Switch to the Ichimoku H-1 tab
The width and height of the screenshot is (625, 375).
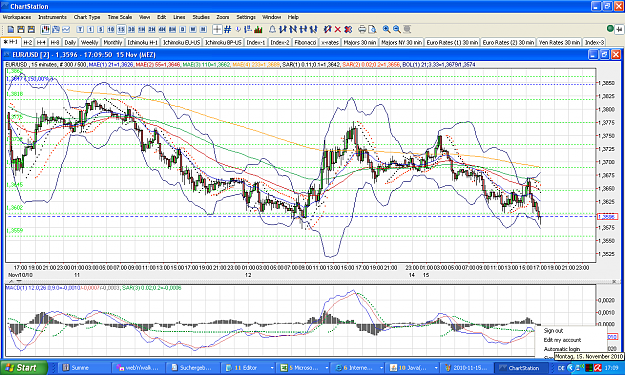pyautogui.click(x=143, y=42)
